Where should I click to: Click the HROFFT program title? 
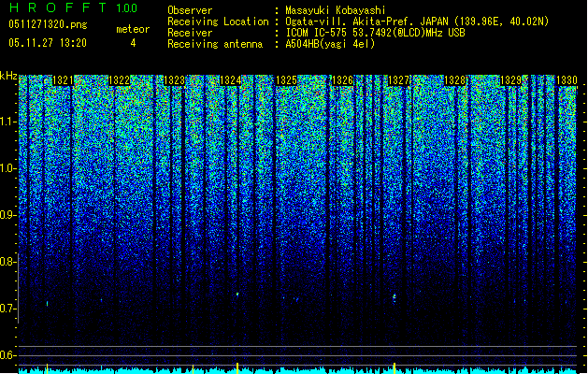coord(58,7)
